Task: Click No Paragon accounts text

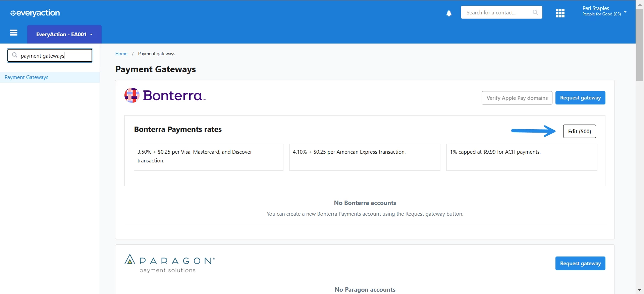Action: [x=365, y=290]
